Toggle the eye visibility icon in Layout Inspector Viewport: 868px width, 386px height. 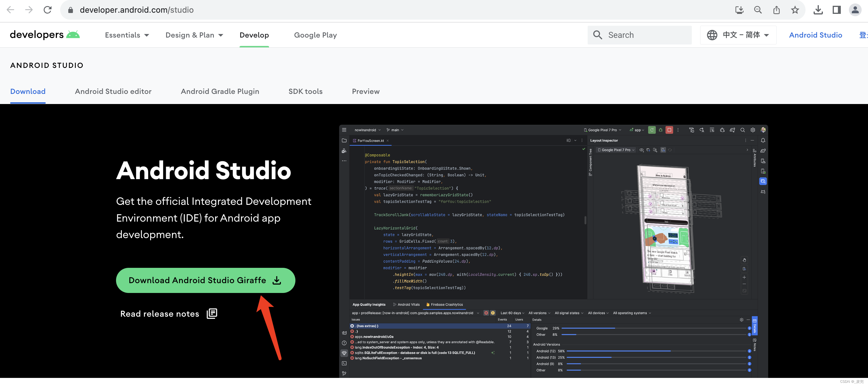click(641, 150)
